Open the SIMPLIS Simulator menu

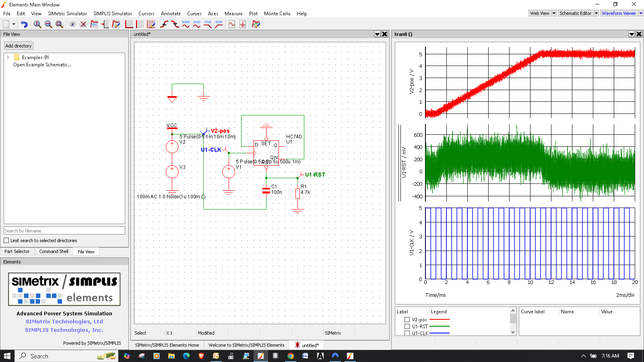113,14
